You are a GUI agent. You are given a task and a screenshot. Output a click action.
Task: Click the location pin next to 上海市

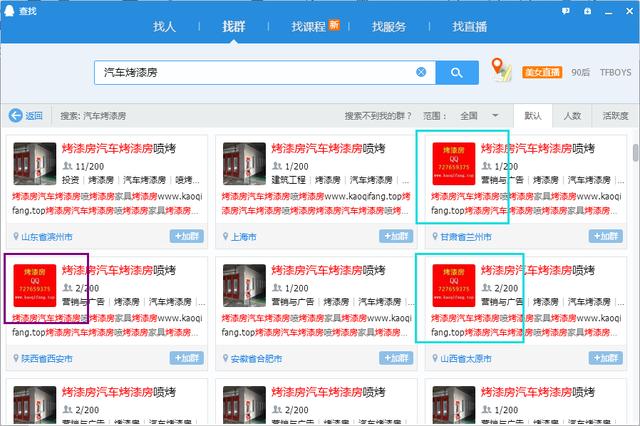(225, 236)
